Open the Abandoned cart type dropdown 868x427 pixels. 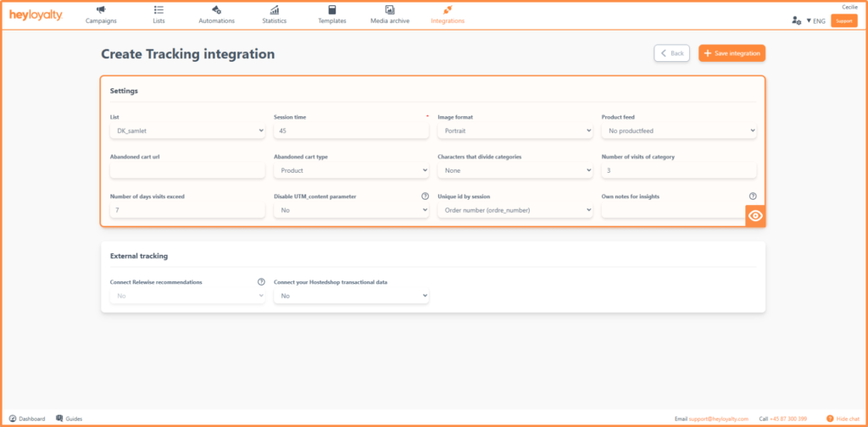(x=351, y=170)
